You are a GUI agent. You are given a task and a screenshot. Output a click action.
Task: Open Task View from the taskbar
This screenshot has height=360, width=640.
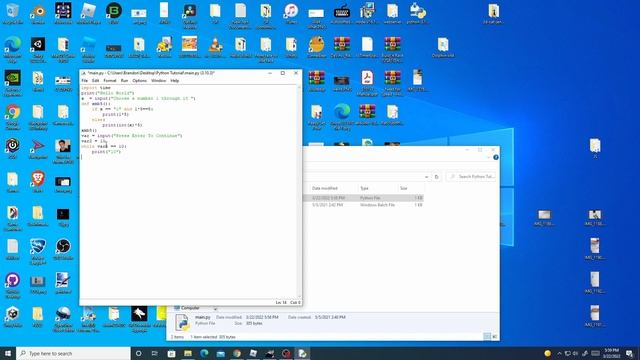point(155,353)
